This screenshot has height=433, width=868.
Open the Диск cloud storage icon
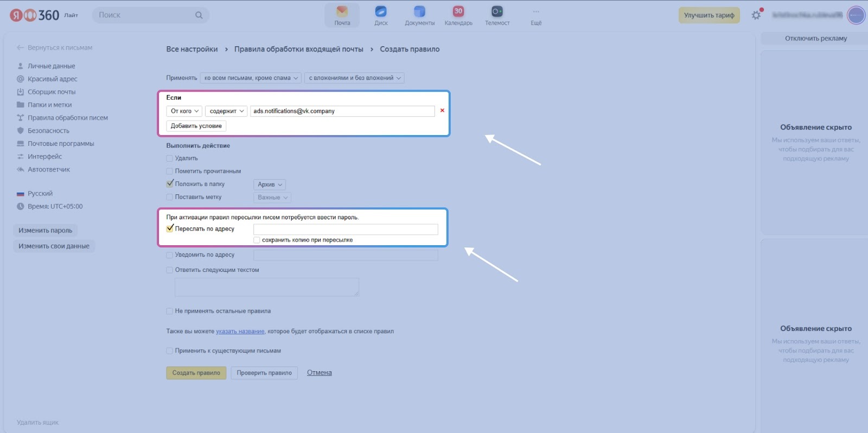pos(381,12)
